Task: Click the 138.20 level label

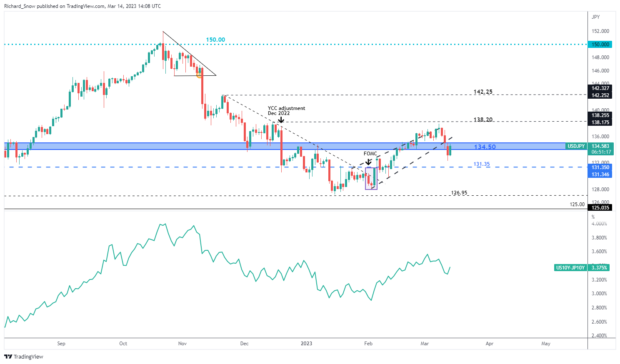Action: pos(483,120)
